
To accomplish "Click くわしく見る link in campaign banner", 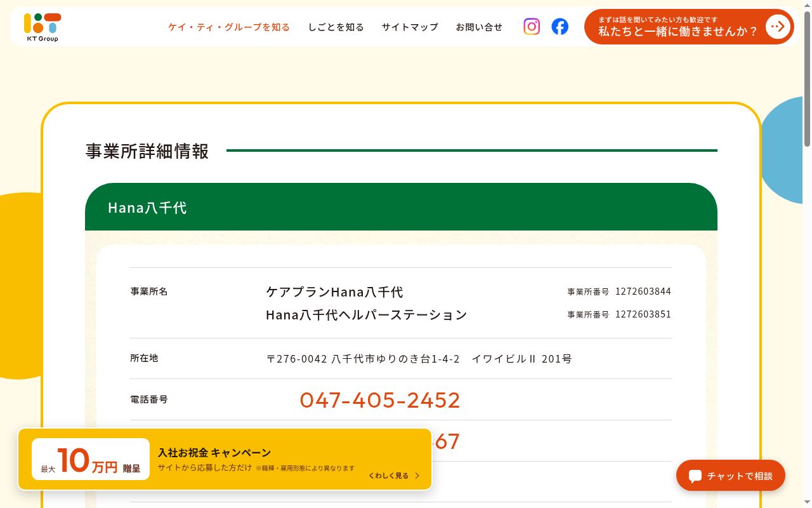I will click(x=394, y=476).
